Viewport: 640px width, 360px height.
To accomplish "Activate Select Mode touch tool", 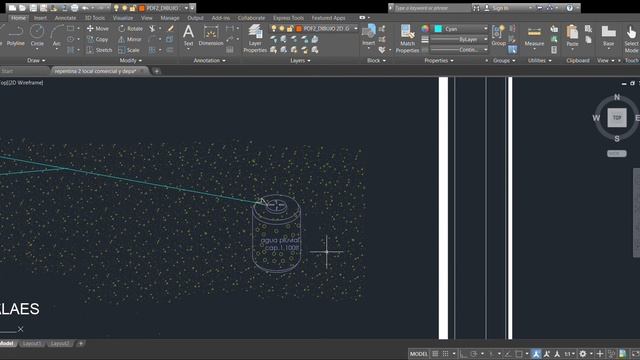I will 631,39.
